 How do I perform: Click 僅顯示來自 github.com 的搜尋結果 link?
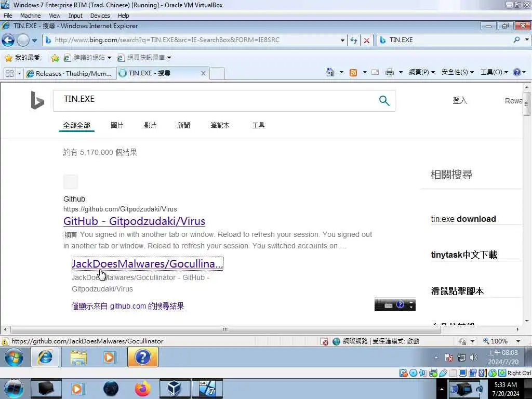[x=128, y=306]
